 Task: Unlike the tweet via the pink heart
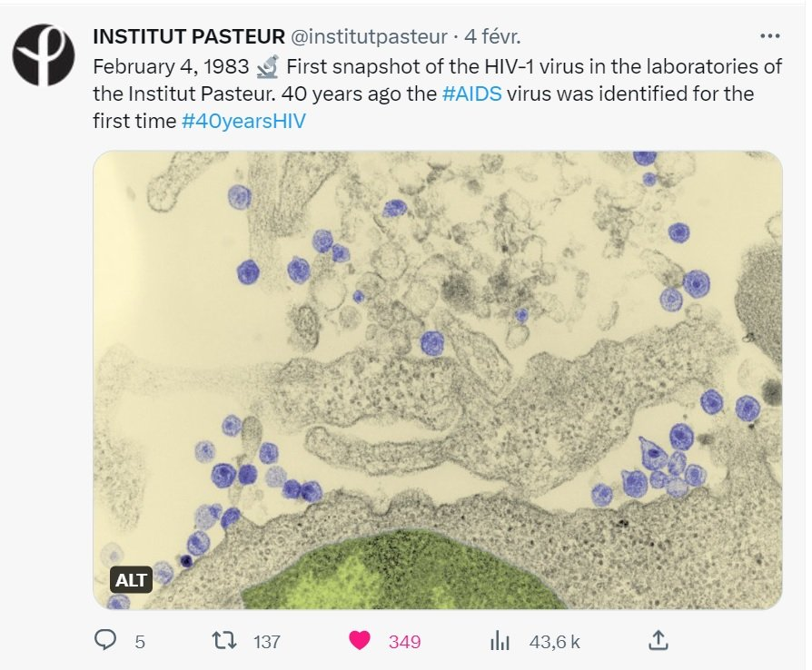coord(361,641)
